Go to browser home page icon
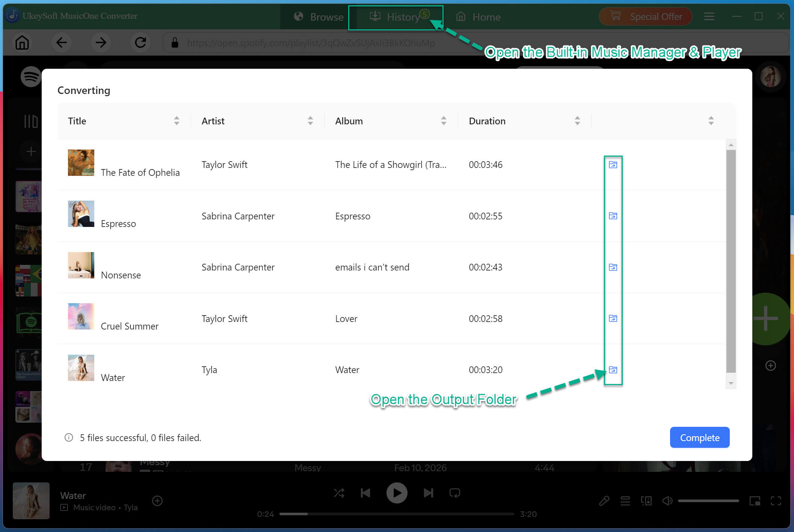Viewport: 794px width, 532px height. point(22,42)
